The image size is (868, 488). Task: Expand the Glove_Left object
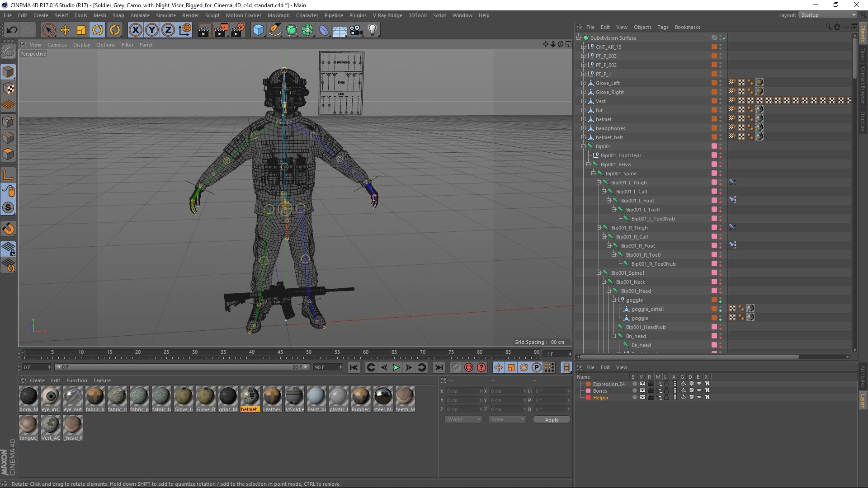click(584, 83)
